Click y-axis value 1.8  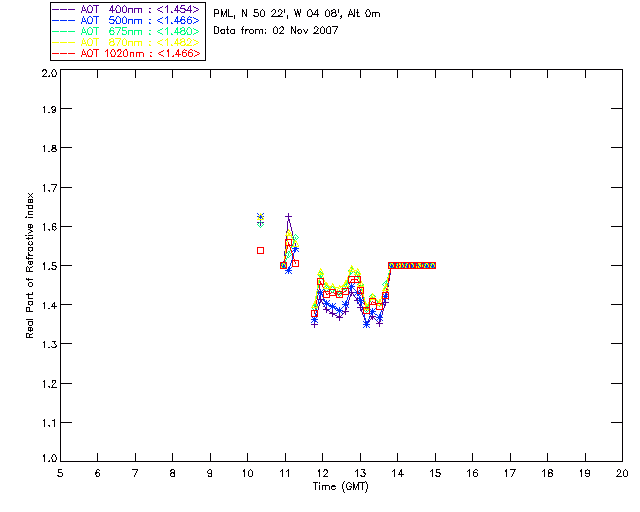click(49, 148)
